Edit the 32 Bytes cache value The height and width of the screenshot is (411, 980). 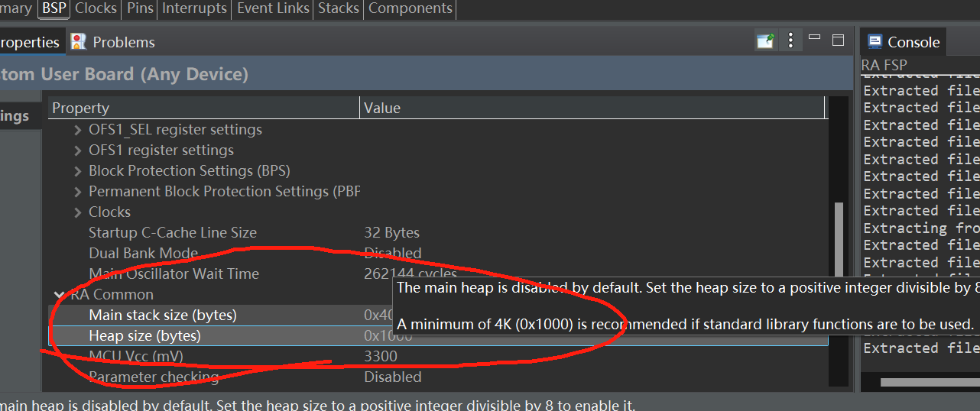pos(391,232)
